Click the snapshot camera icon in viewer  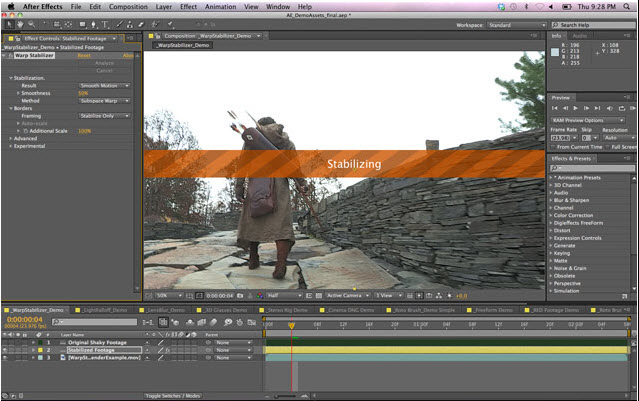click(240, 295)
